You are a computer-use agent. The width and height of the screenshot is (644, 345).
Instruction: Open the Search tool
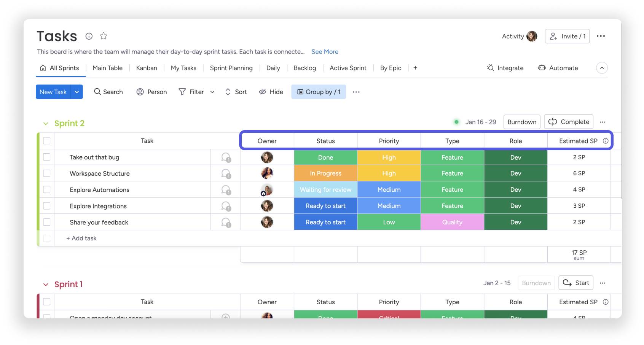(108, 92)
